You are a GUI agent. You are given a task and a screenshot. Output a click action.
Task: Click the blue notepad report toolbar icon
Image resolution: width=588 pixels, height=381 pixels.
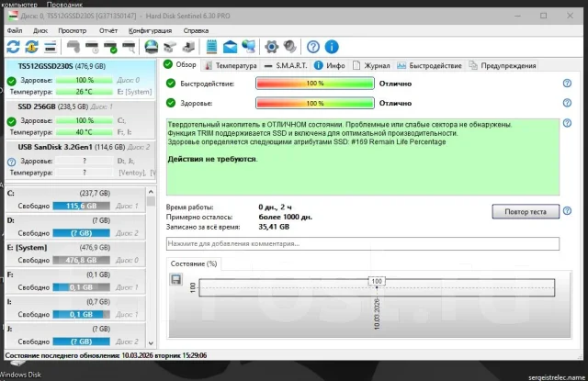click(211, 47)
